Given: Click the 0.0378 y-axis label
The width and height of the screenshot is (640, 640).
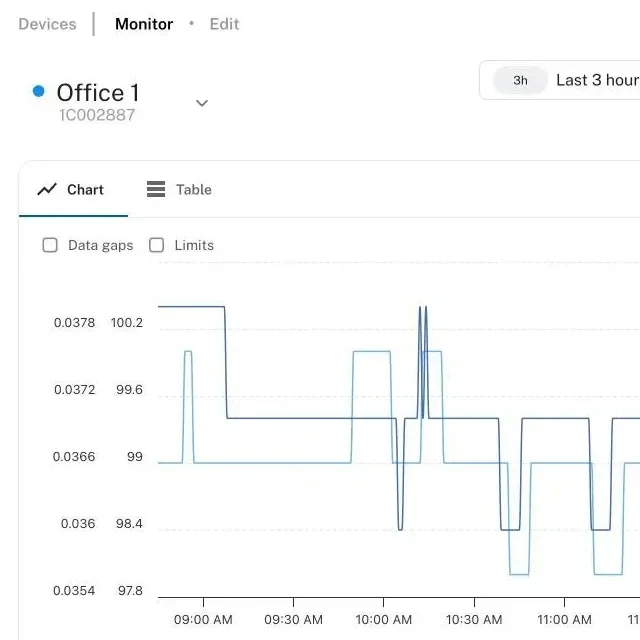Looking at the screenshot, I should point(74,323).
